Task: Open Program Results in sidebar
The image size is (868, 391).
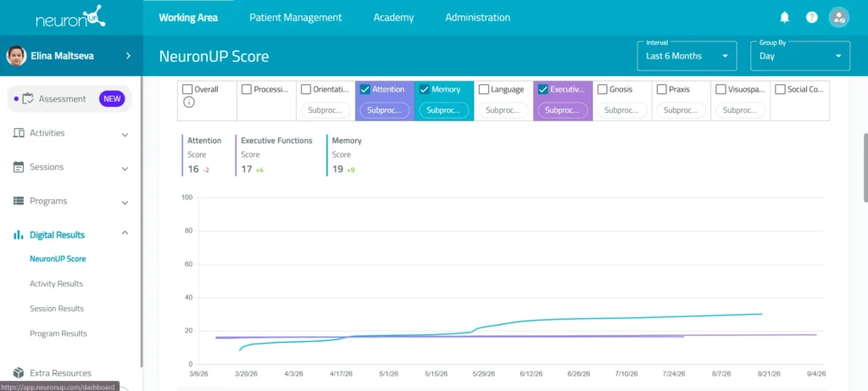Action: [58, 333]
